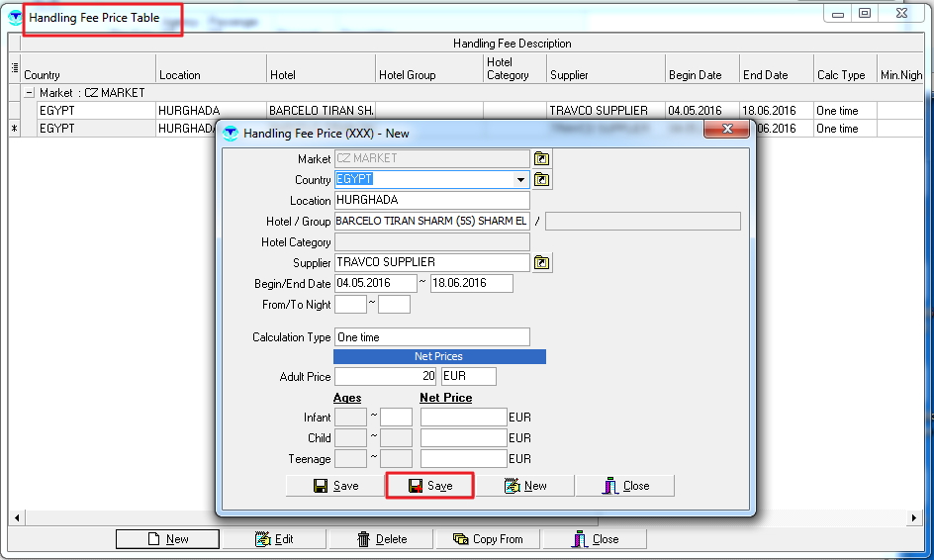Click the Supplier column header

[605, 74]
